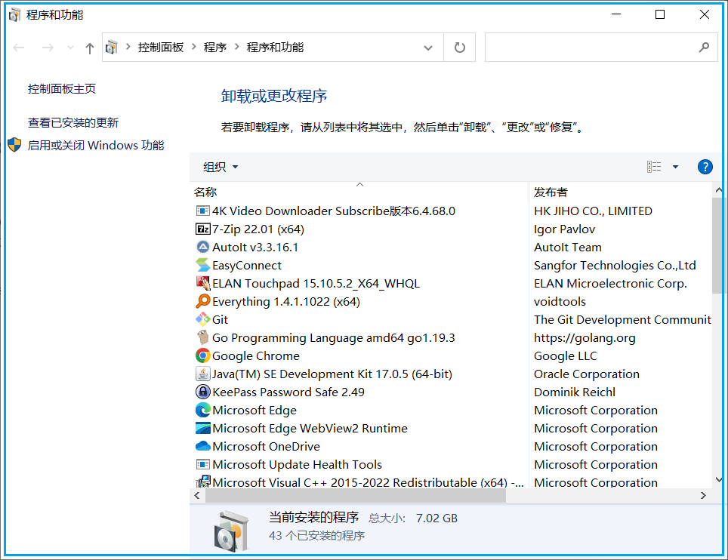Click the refresh button in the address bar

459,47
